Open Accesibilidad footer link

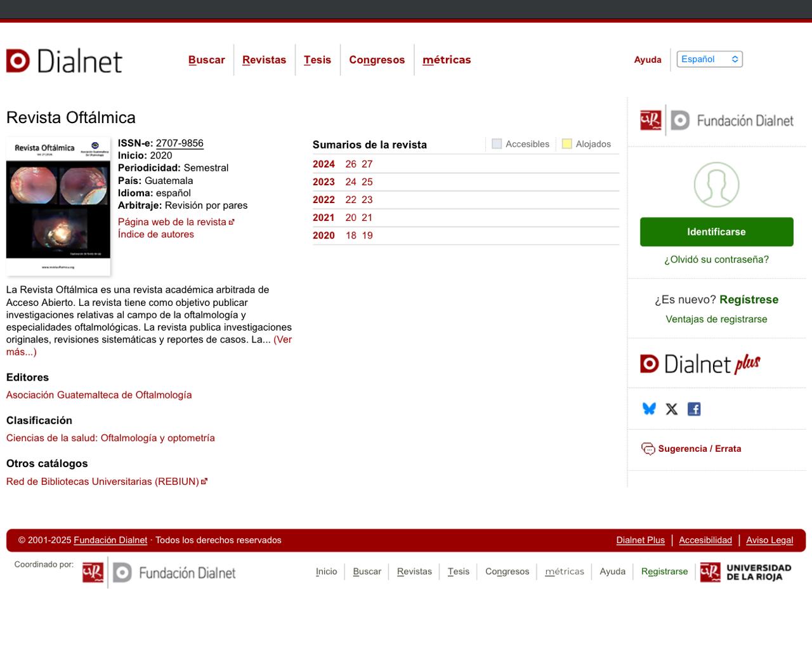click(705, 541)
